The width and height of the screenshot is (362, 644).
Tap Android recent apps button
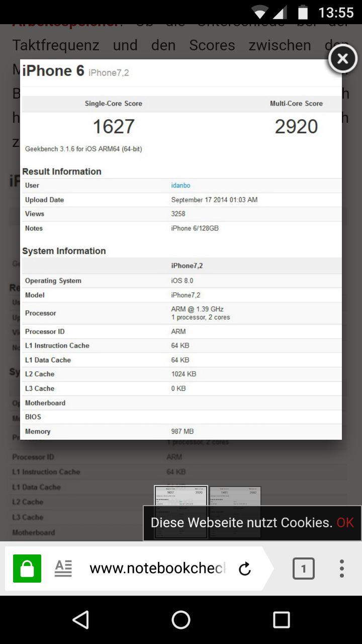coord(282,620)
